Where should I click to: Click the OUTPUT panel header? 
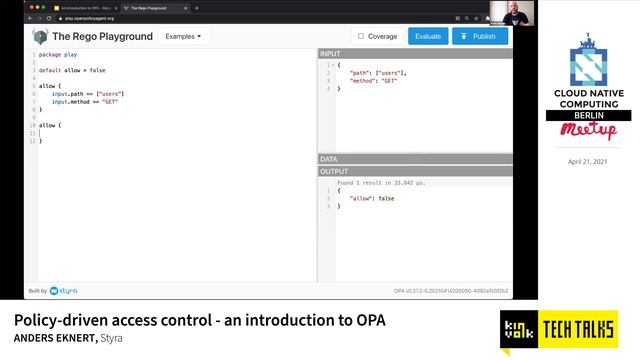[415, 171]
